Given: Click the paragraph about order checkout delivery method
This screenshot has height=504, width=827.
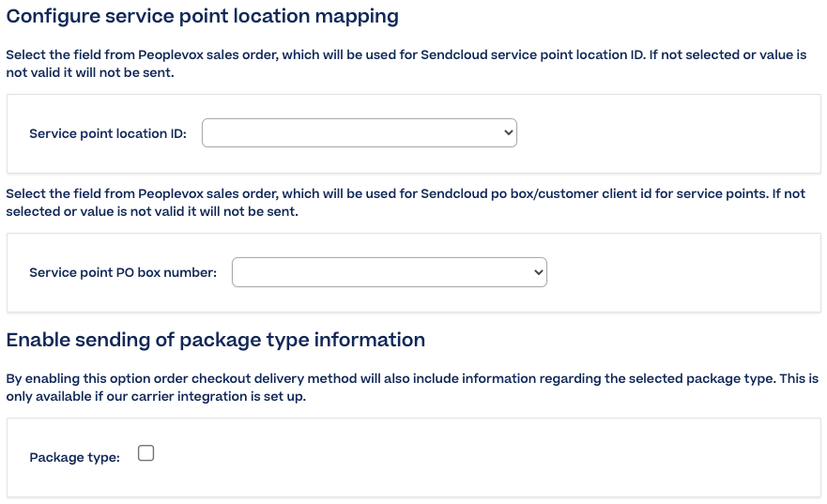Looking at the screenshot, I should click(x=412, y=388).
